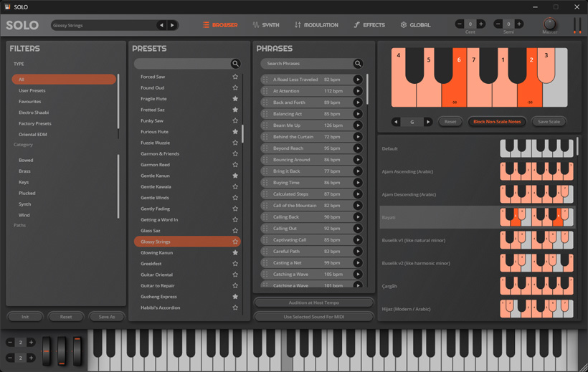Image resolution: width=588 pixels, height=372 pixels.
Task: Preview the Calling Out phrase
Action: (357, 229)
